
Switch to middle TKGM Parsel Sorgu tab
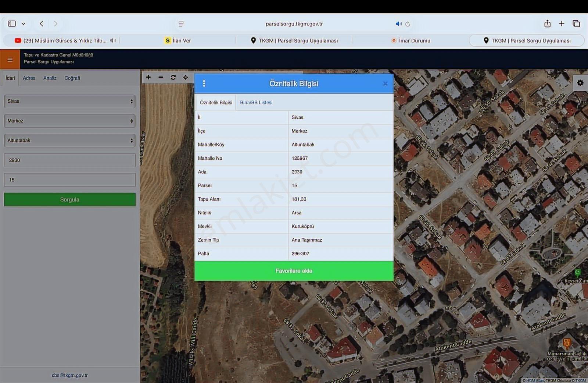tap(294, 40)
